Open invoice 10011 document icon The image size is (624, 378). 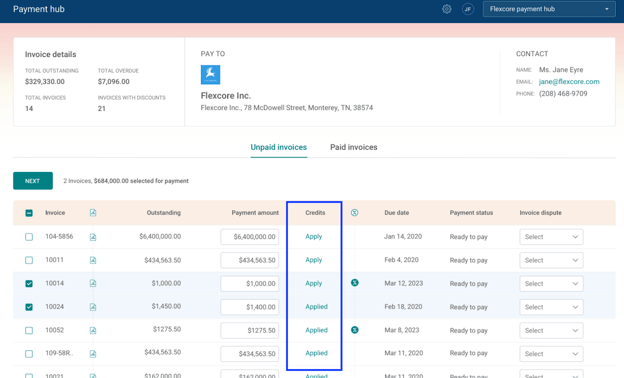tap(93, 260)
